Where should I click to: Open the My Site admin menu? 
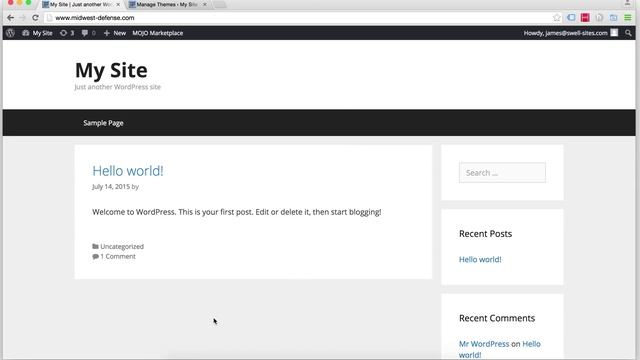click(x=37, y=33)
